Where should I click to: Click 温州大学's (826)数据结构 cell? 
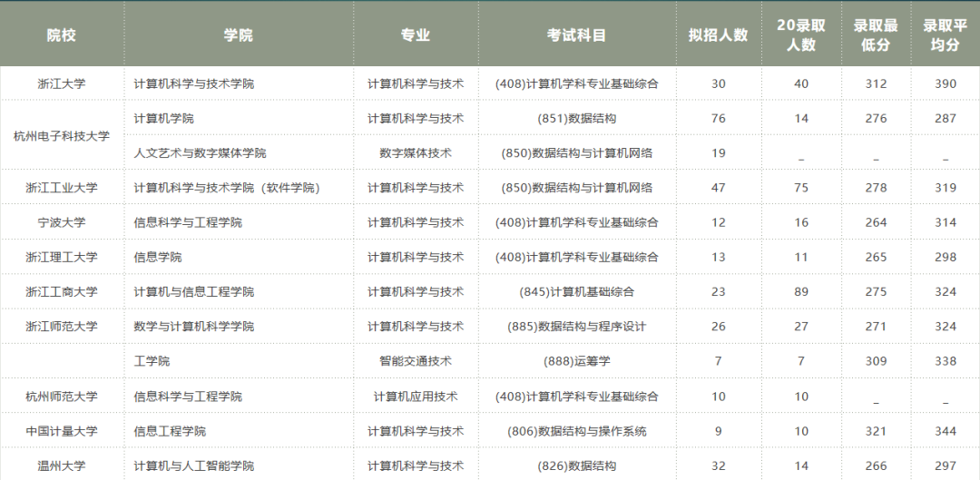coord(577,465)
